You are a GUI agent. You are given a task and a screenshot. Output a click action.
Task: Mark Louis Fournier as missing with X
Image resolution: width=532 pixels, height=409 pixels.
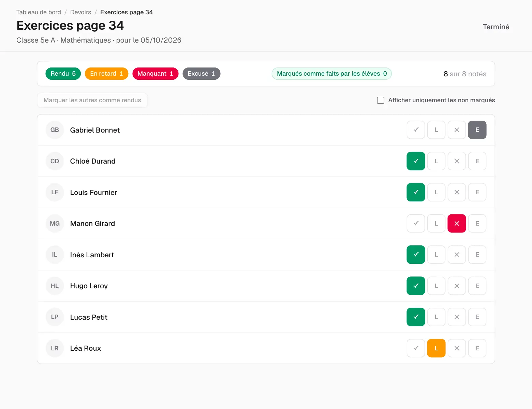point(457,192)
